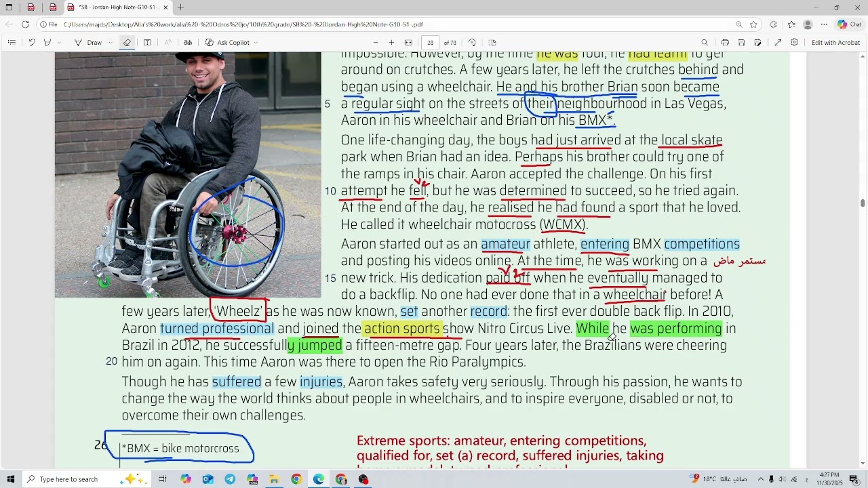
Task: Open Draw tool color options dropdown
Action: click(111, 42)
